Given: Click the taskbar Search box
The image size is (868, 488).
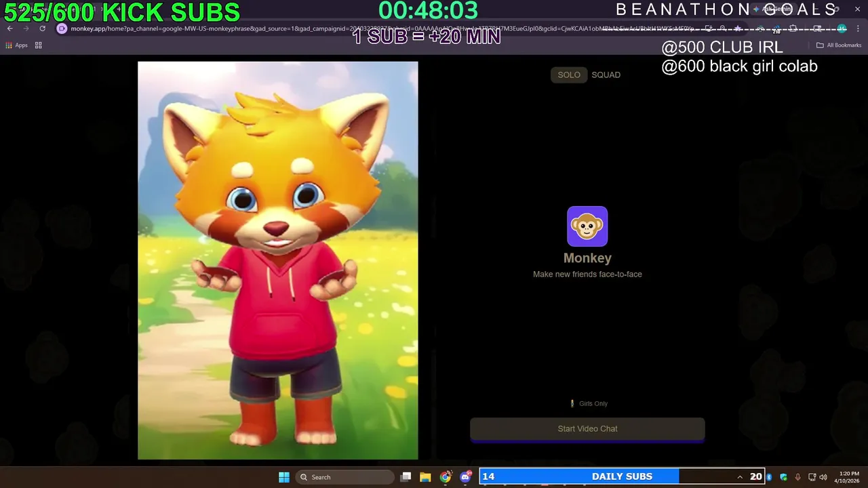Looking at the screenshot, I should 346,477.
